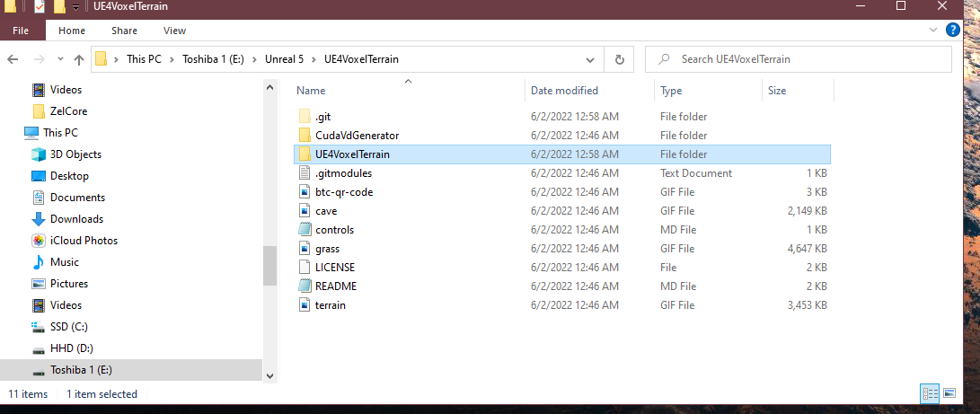Expand the chevron after Unreal 5 breadcrumb
980x414 pixels.
tap(313, 59)
